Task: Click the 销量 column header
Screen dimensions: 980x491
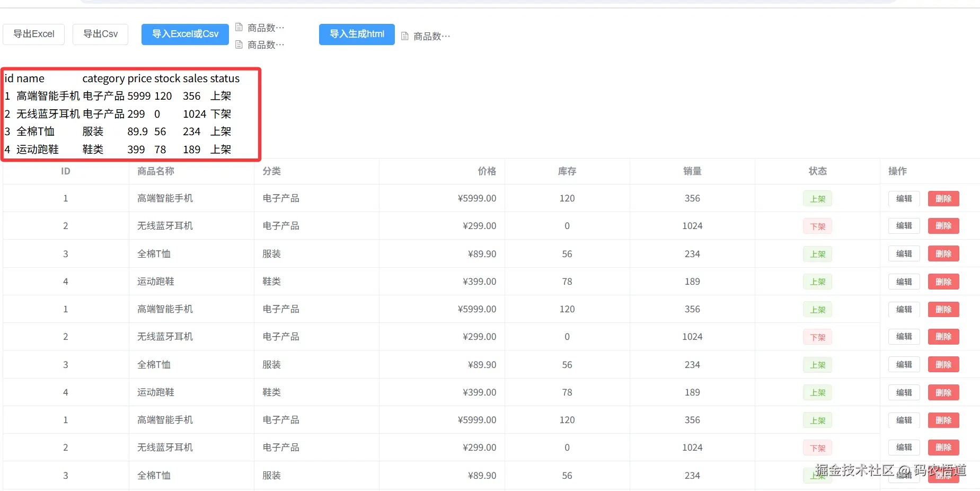Action: (x=692, y=171)
